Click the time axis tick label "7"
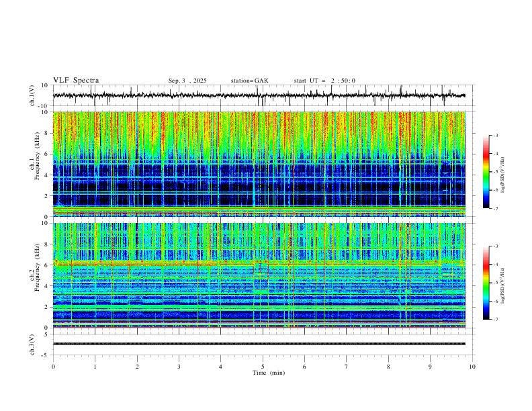Image resolution: width=532 pixels, height=411 pixels. click(x=346, y=367)
